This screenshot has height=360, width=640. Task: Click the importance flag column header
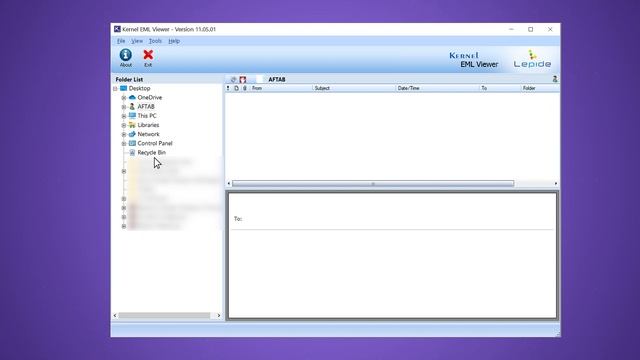click(228, 88)
